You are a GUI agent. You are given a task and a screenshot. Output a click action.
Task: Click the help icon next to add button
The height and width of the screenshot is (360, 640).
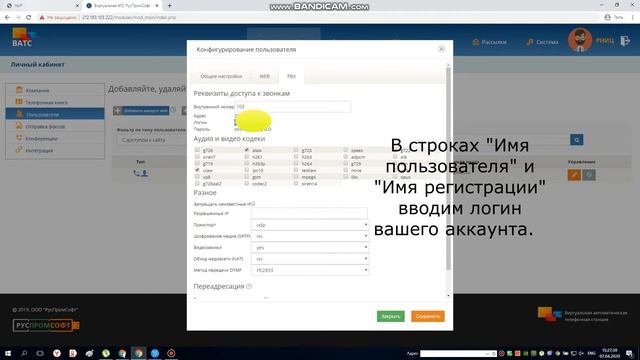point(173,110)
